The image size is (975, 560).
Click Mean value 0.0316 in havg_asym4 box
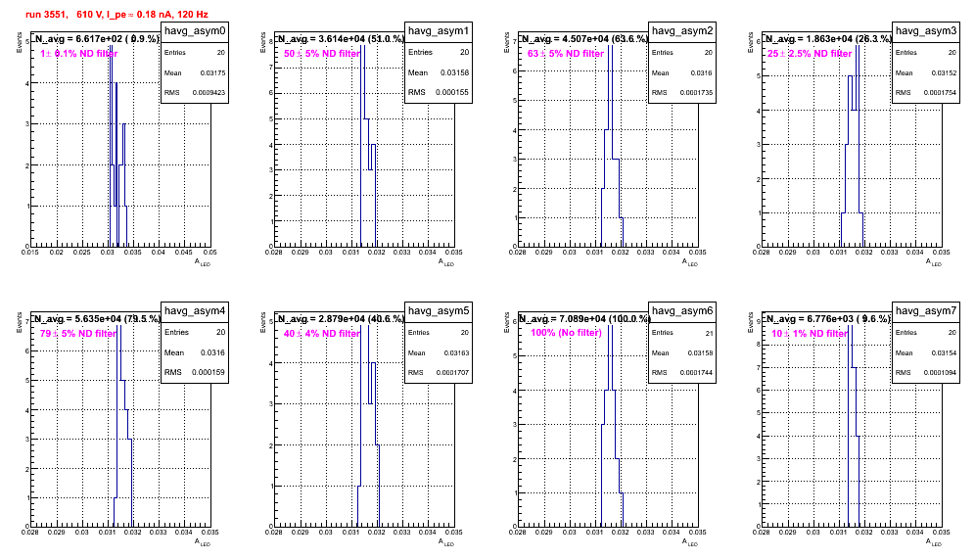tap(213, 352)
